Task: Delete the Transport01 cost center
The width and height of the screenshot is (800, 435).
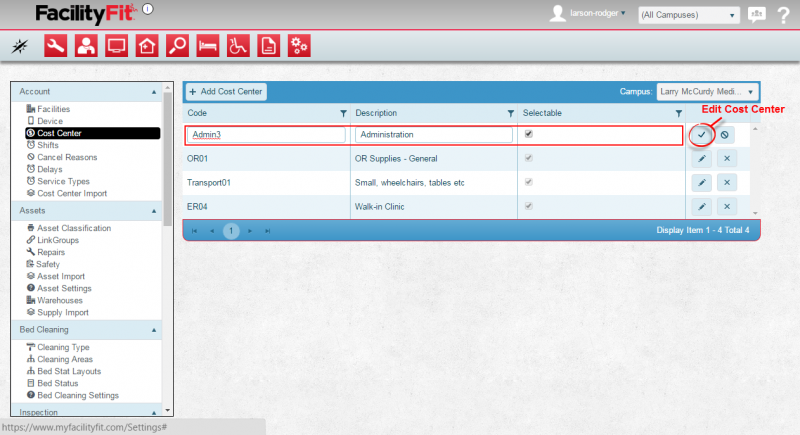Action: pos(727,183)
